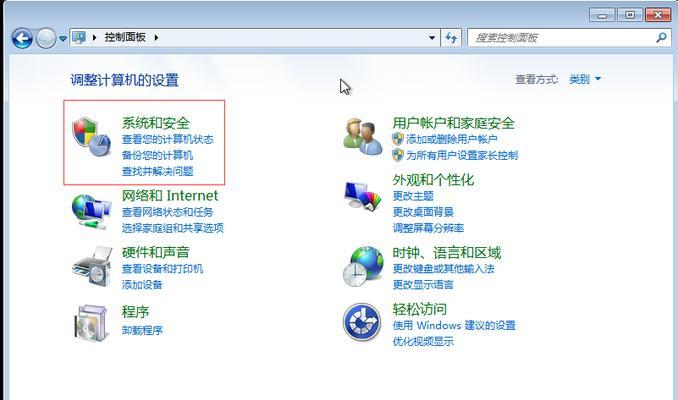Open the Hardware and Sound printer icon
This screenshot has width=678, height=400.
pyautogui.click(x=92, y=266)
